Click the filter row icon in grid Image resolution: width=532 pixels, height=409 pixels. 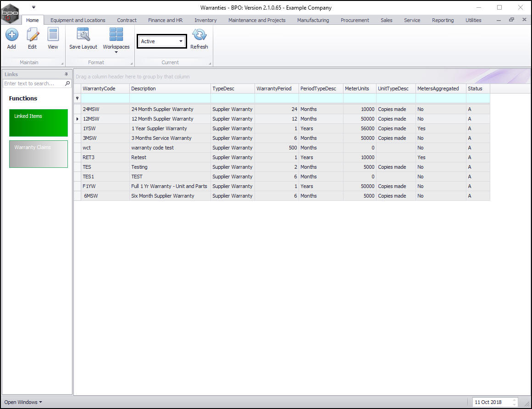tap(78, 98)
